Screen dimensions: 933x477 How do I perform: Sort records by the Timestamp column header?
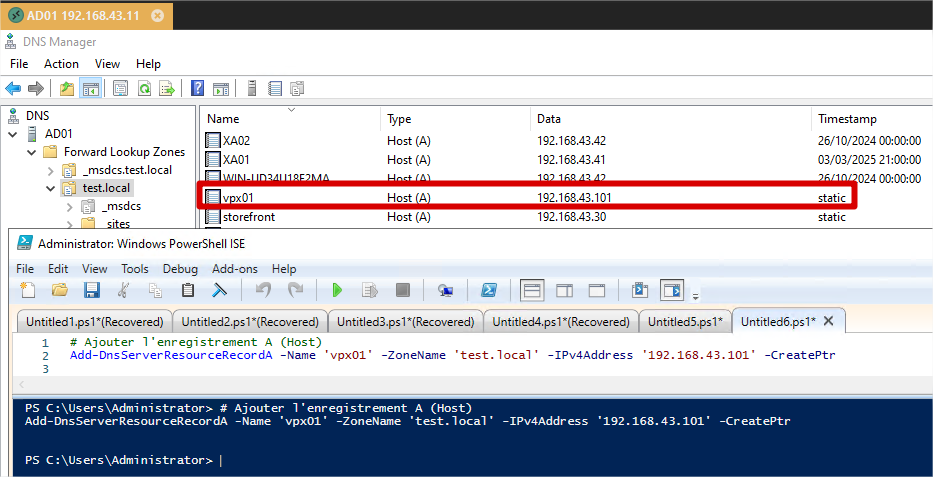coord(872,119)
